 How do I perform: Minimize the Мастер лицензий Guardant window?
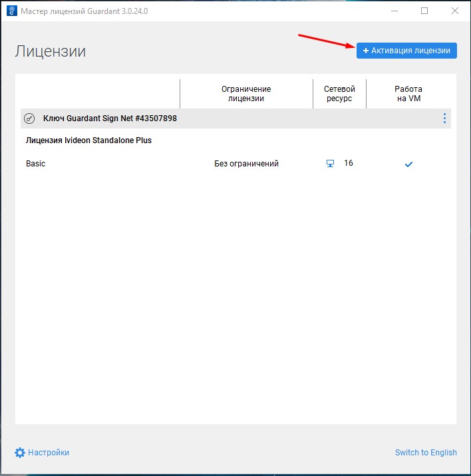click(394, 11)
